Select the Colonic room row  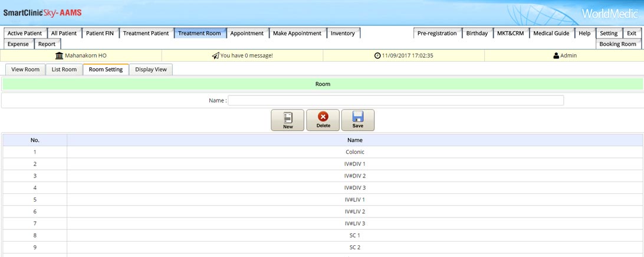coord(354,152)
